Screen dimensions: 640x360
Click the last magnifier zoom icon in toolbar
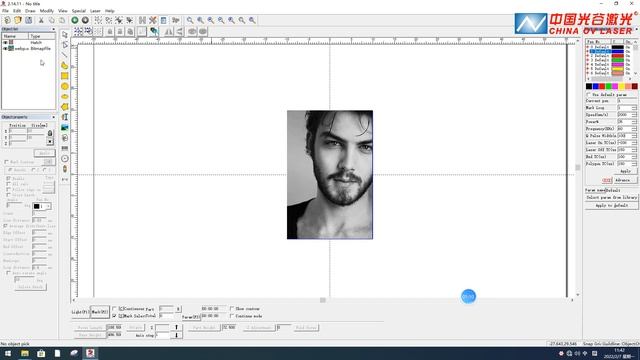coord(252,20)
